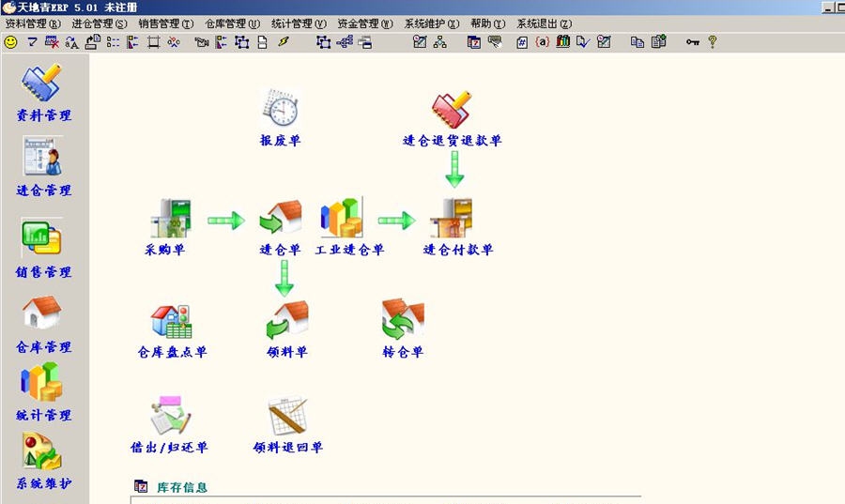The width and height of the screenshot is (845, 504).
Task: Click the 库存信息 section header
Action: [182, 487]
